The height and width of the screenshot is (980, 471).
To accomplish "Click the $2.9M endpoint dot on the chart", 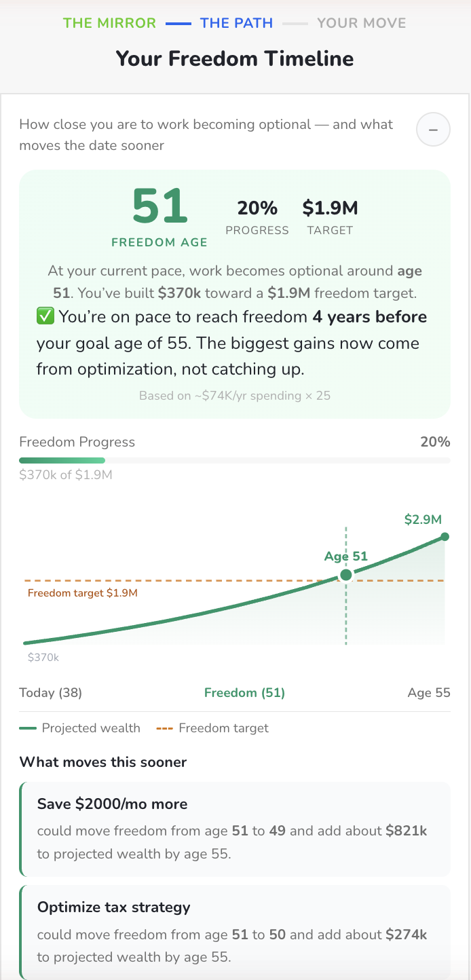I will (x=445, y=536).
